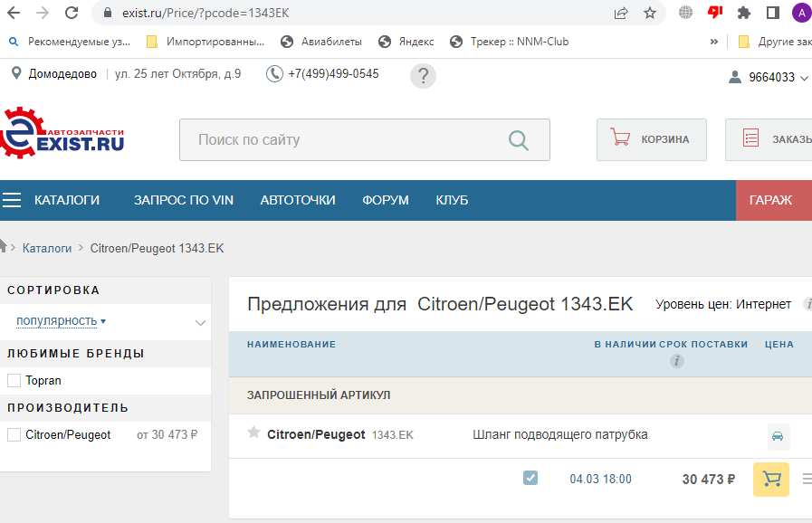
Task: Click the phone handset icon
Action: (274, 73)
